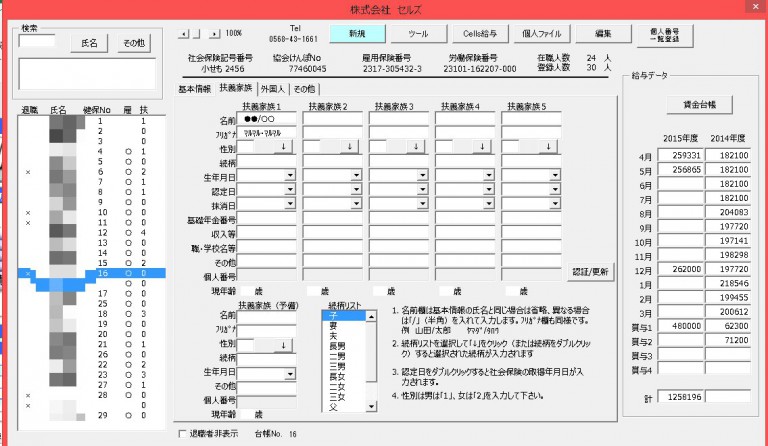The image size is (768, 446).
Task: Expand 扶養家族1 生年月日 dropdown
Action: click(x=290, y=175)
